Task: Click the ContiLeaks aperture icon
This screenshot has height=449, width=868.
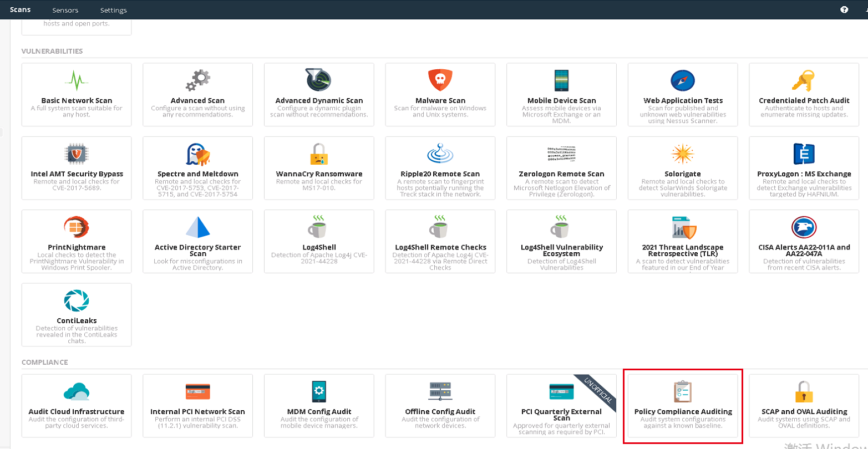Action: pos(77,301)
